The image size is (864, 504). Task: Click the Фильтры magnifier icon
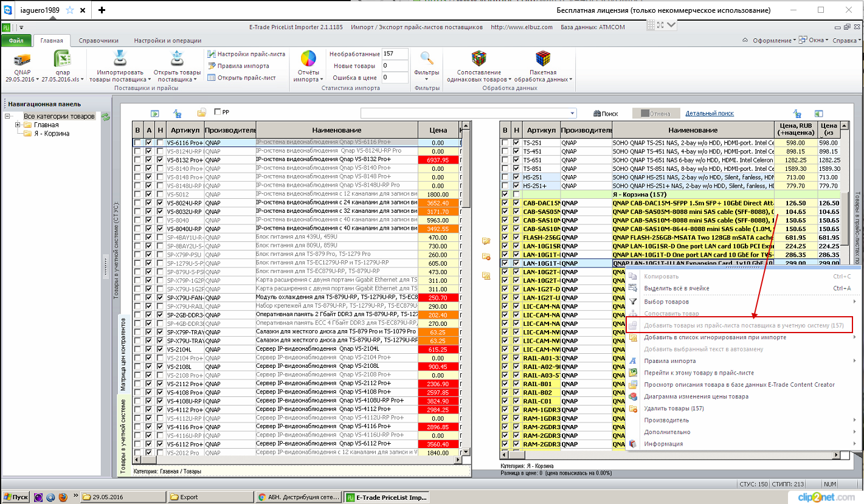427,58
